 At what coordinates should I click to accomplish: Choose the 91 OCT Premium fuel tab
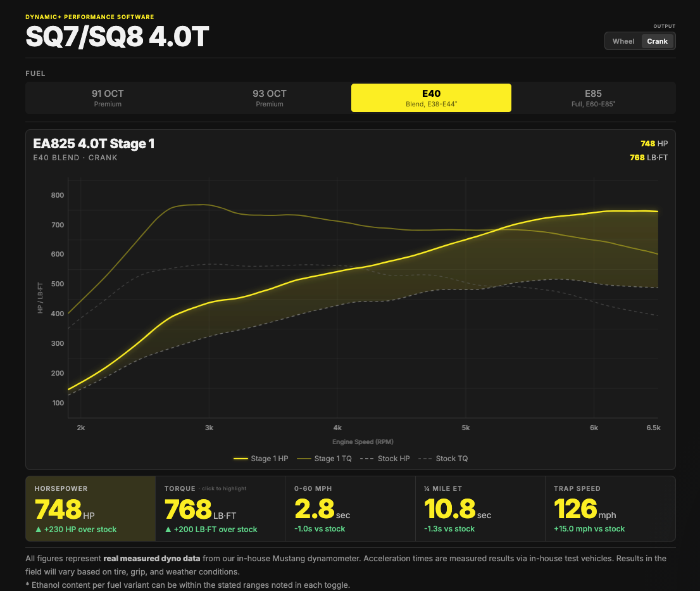pyautogui.click(x=108, y=98)
